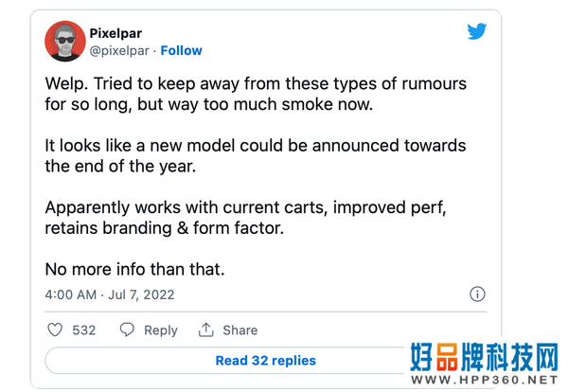Click the share upload arrow icon
The width and height of the screenshot is (568, 392).
(205, 330)
